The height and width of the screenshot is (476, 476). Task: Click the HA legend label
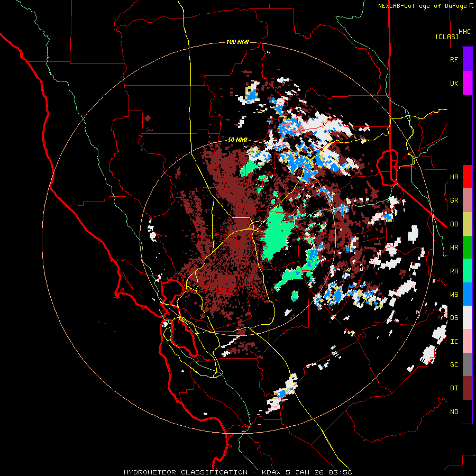(x=454, y=177)
